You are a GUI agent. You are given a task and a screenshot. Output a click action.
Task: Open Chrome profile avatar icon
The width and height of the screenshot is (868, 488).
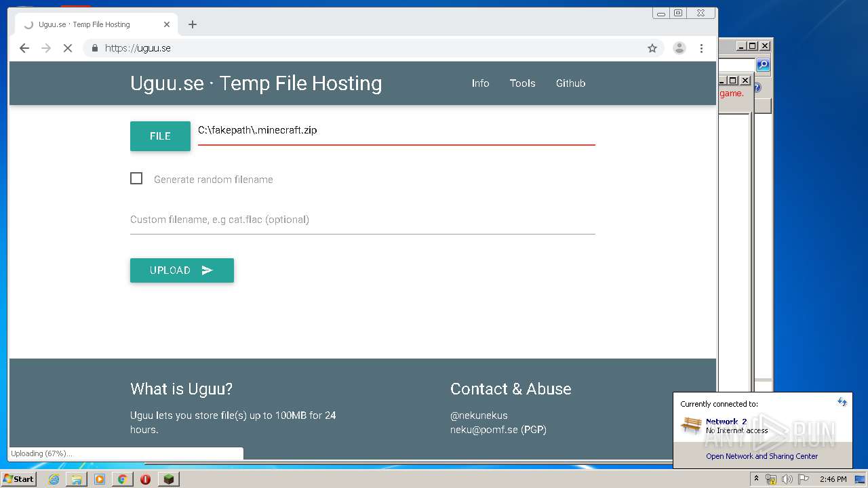click(679, 48)
